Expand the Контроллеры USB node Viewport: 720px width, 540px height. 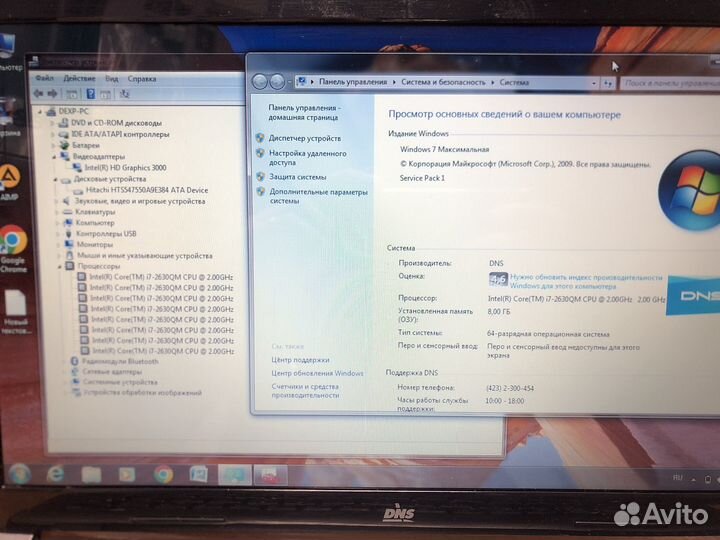pyautogui.click(x=58, y=234)
